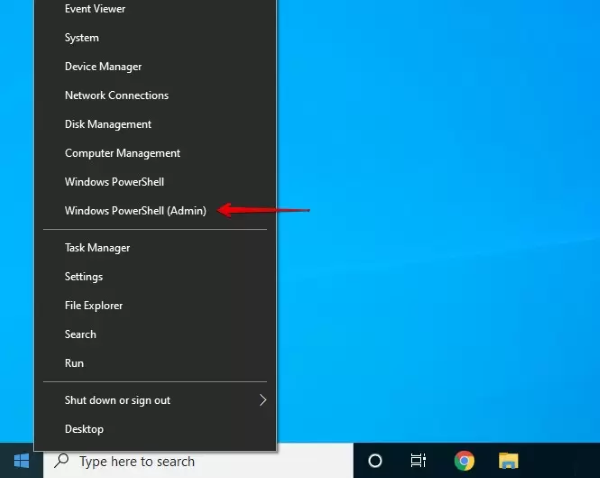Open Settings from the menu
The width and height of the screenshot is (600, 478).
pyautogui.click(x=155, y=277)
